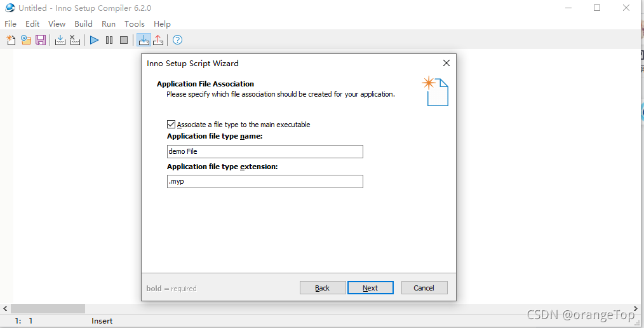Image resolution: width=644 pixels, height=328 pixels.
Task: Click the Help question mark icon
Action: tap(177, 40)
